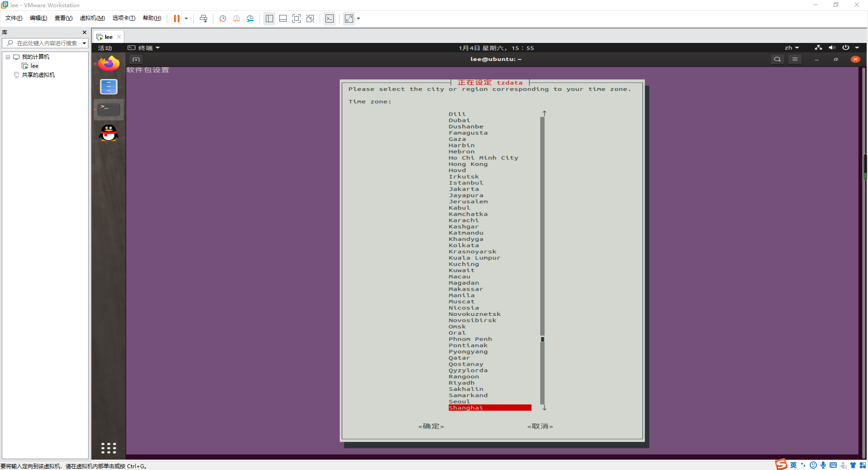Screen dimensions: 868x470
Task: Click the terminal search icon
Action: pyautogui.click(x=777, y=59)
